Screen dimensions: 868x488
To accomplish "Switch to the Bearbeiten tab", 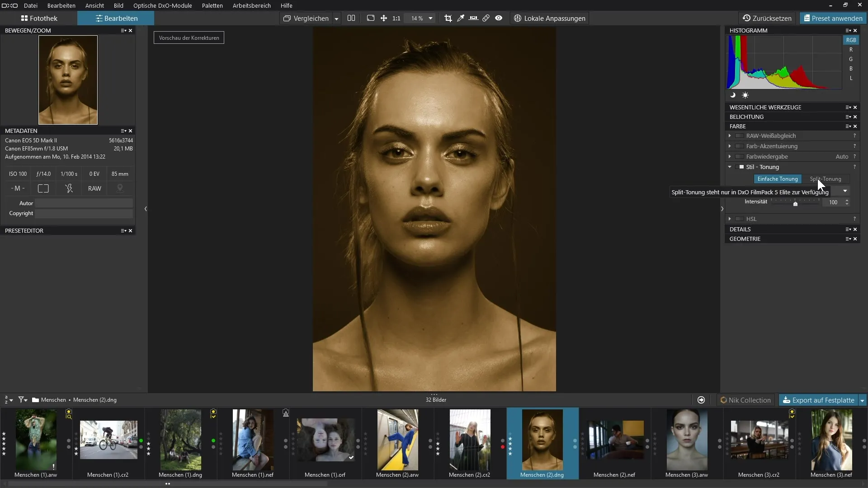I will pos(116,18).
